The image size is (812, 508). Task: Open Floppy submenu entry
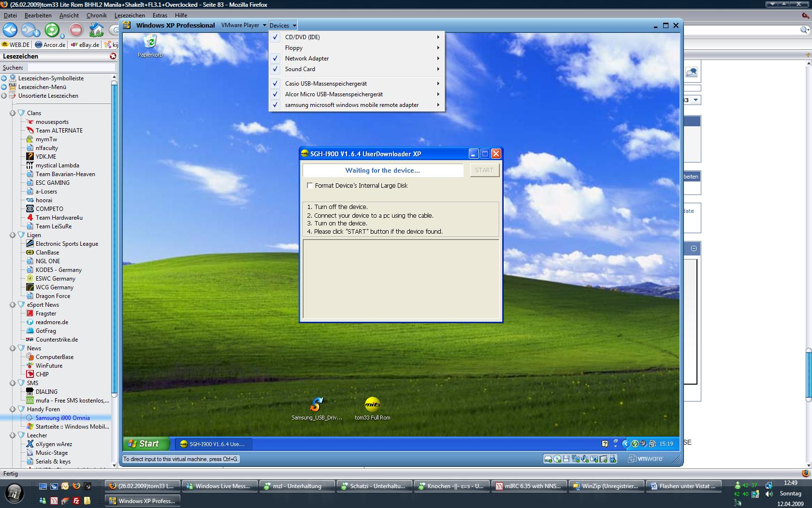(357, 48)
